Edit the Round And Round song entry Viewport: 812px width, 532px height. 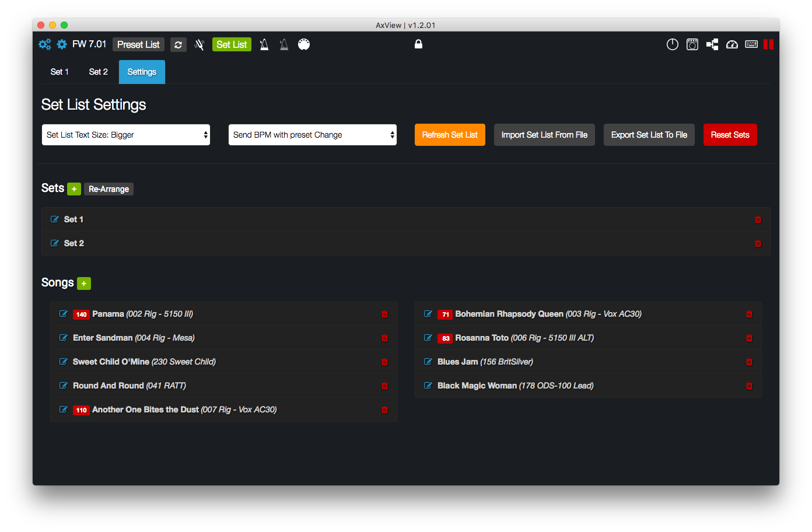tap(64, 386)
